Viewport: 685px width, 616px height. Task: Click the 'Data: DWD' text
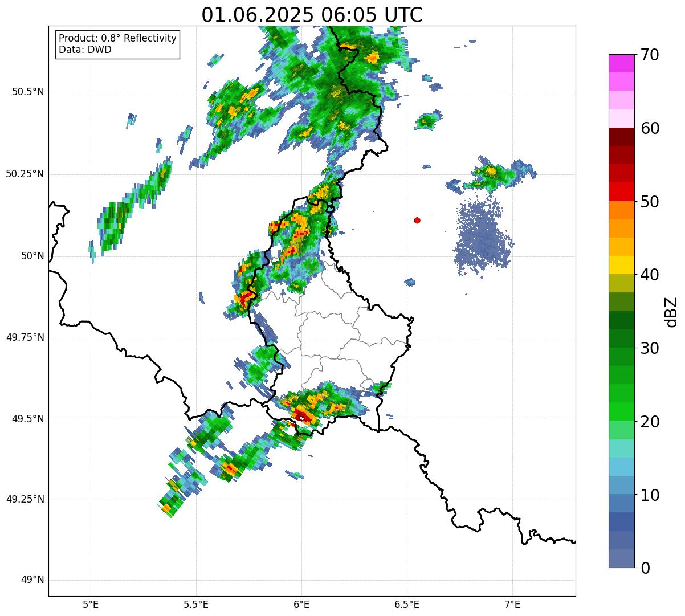pos(85,50)
